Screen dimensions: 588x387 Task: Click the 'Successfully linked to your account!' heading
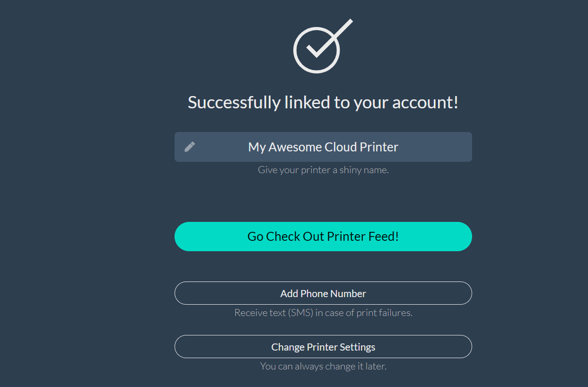tap(323, 102)
